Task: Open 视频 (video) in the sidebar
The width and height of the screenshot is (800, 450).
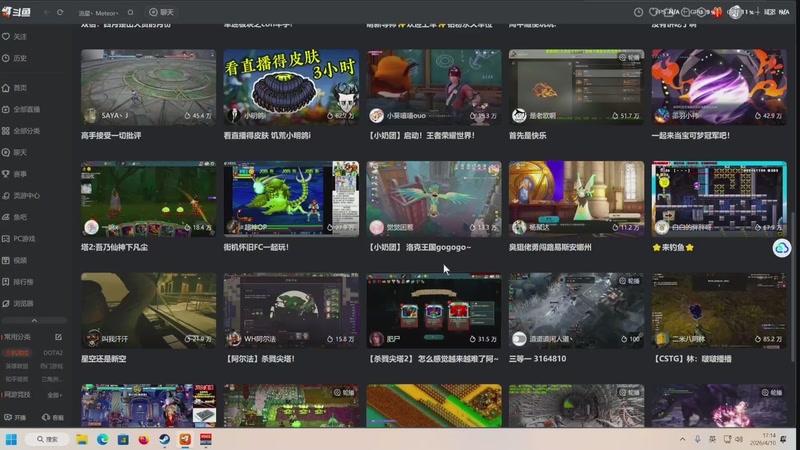Action: click(14, 260)
